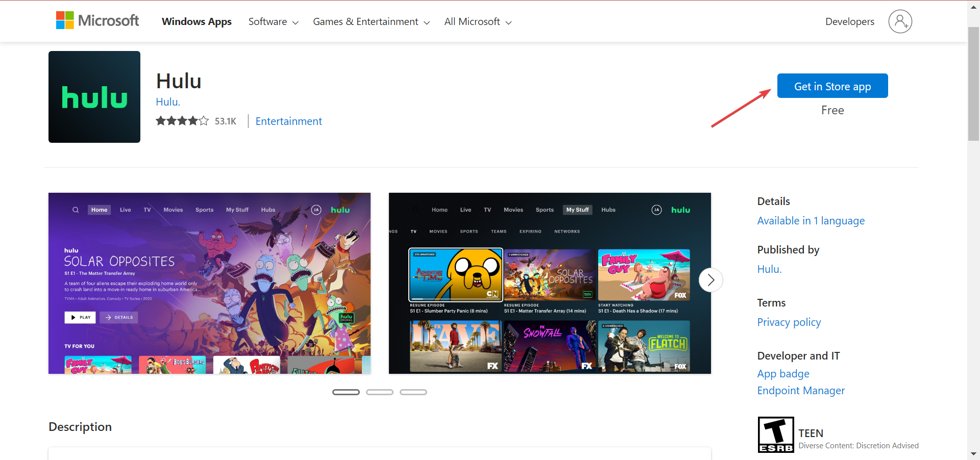This screenshot has width=980, height=460.
Task: Click the page scrollbar down arrow
Action: point(973,454)
